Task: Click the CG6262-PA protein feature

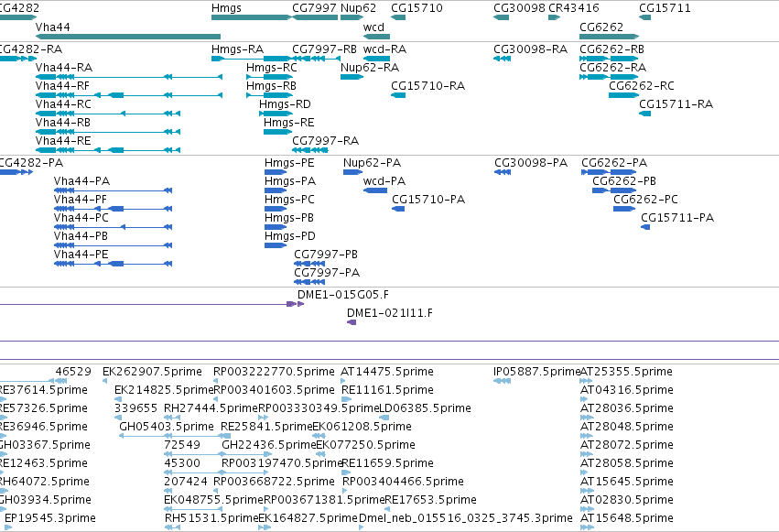Action: [609, 172]
